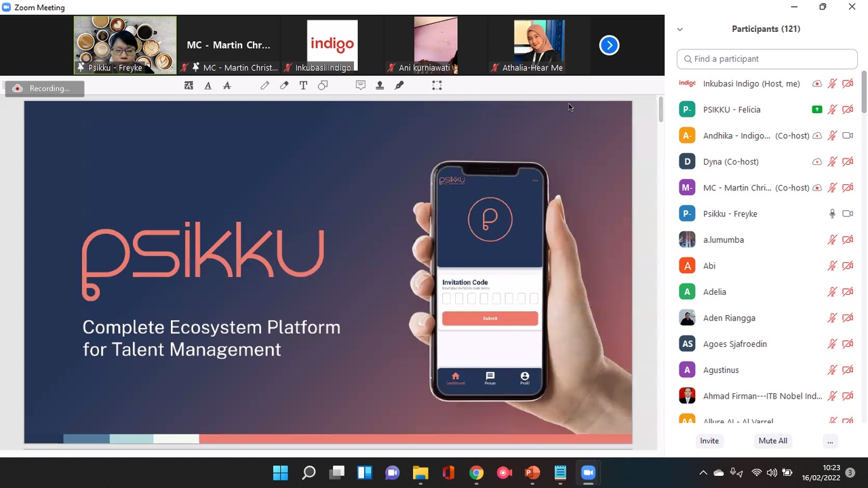Viewport: 868px width, 488px height.
Task: Select the shapes annotation tool
Action: [323, 85]
